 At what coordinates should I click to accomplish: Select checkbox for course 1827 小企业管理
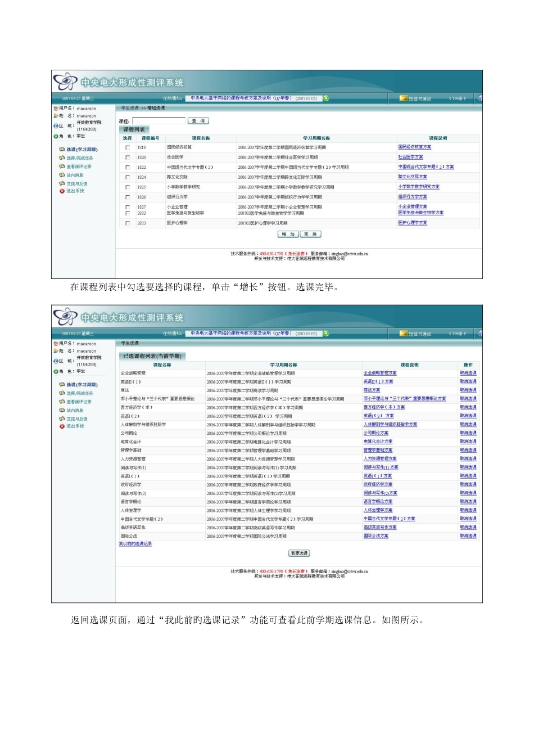click(128, 207)
